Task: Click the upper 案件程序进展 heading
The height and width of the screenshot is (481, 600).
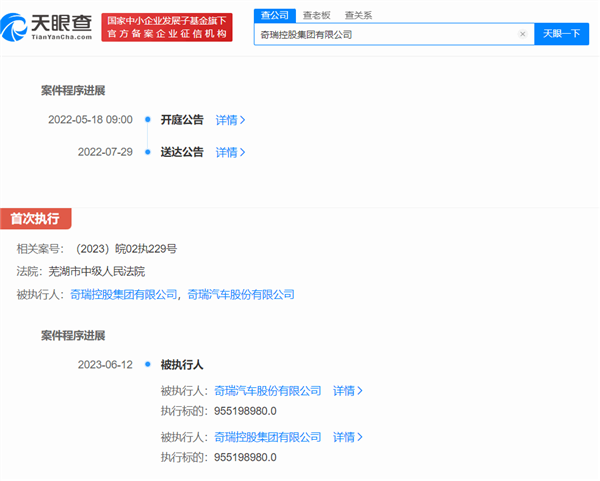Action: 73,90
